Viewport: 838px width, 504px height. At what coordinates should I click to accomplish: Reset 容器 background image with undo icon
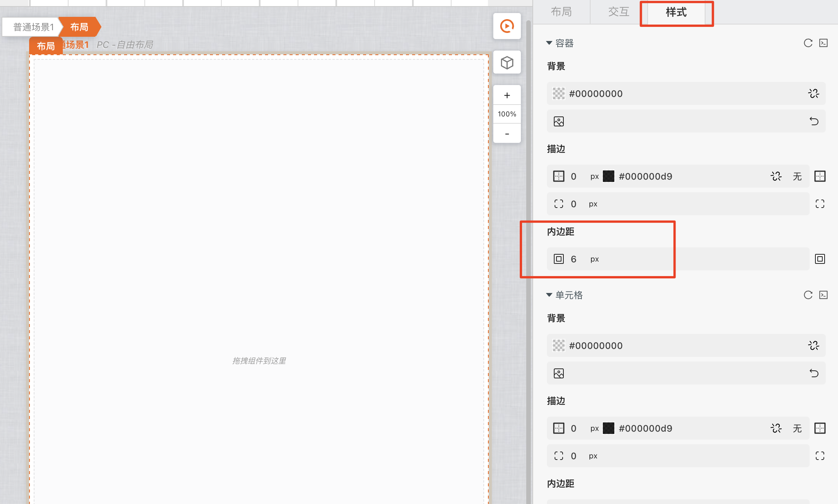pyautogui.click(x=813, y=121)
